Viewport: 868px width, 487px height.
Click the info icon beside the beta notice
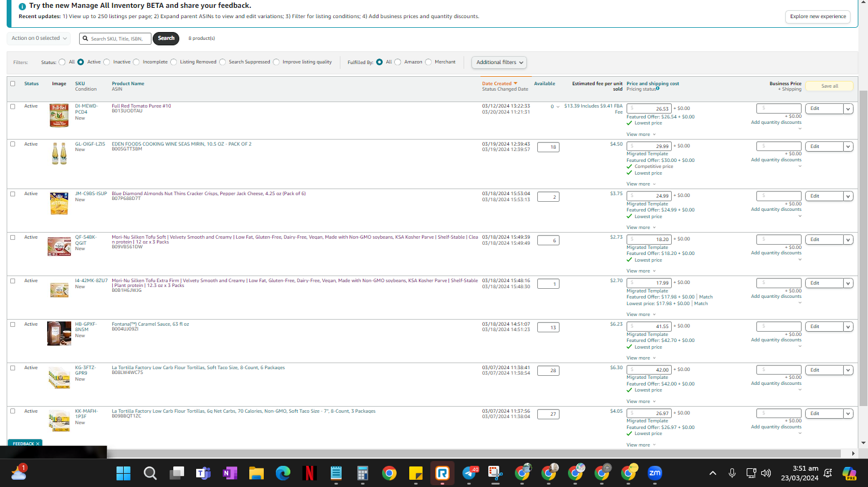[22, 6]
